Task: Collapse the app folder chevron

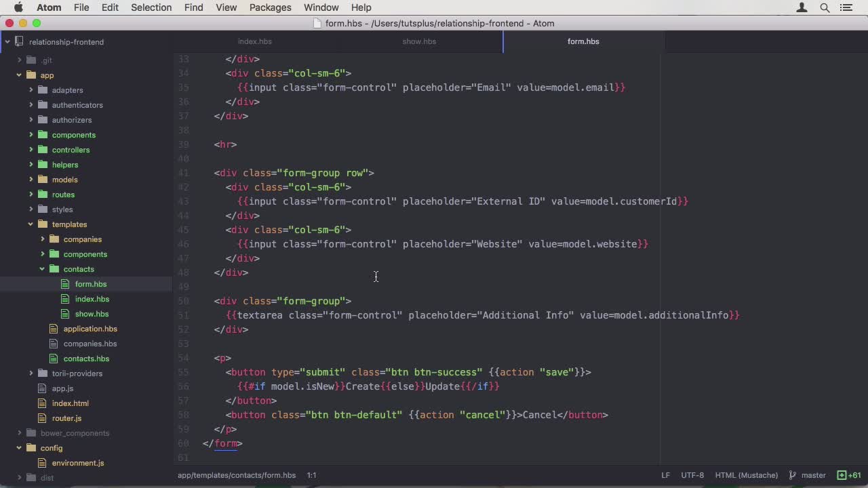Action: [x=19, y=75]
